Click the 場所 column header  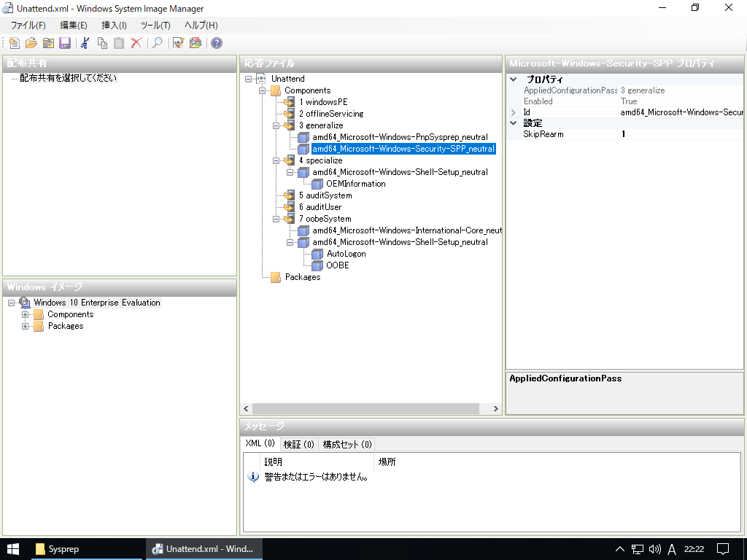[557, 462]
